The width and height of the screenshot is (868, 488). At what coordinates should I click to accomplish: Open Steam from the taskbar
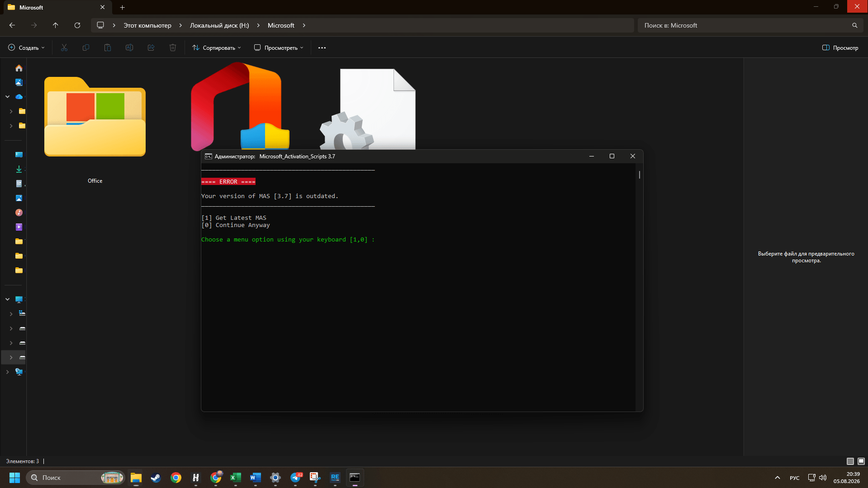point(156,478)
